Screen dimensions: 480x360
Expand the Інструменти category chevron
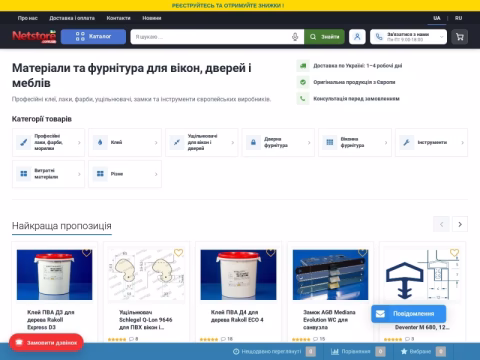pyautogui.click(x=462, y=143)
